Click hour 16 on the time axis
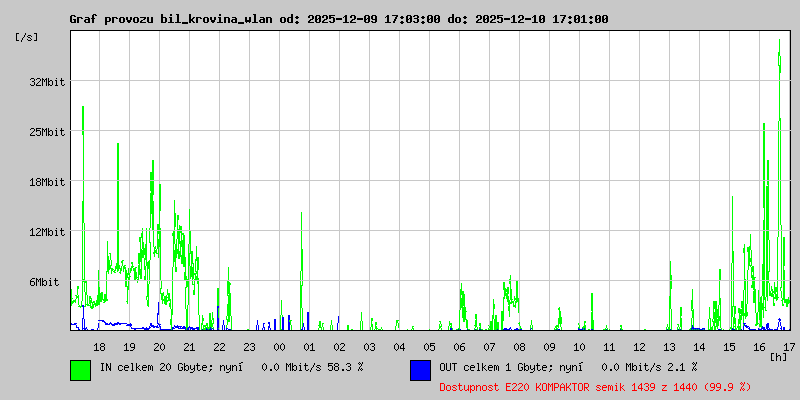The image size is (800, 400). (759, 346)
